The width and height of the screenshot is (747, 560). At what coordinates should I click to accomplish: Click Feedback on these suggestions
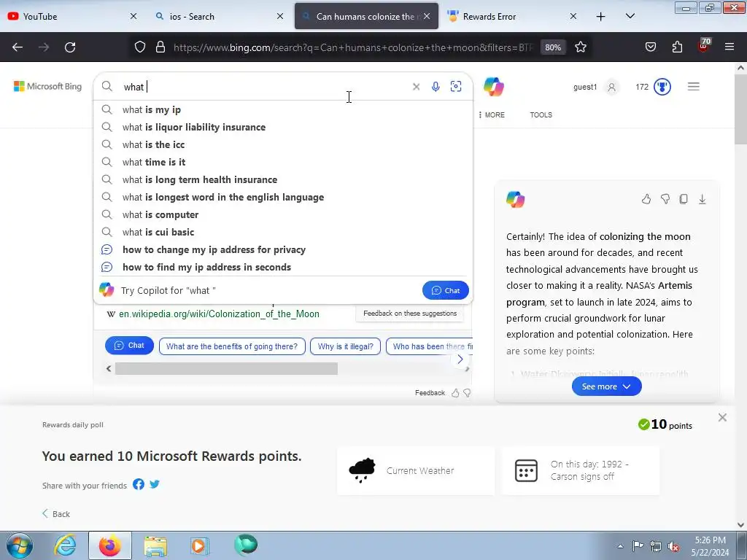click(410, 314)
